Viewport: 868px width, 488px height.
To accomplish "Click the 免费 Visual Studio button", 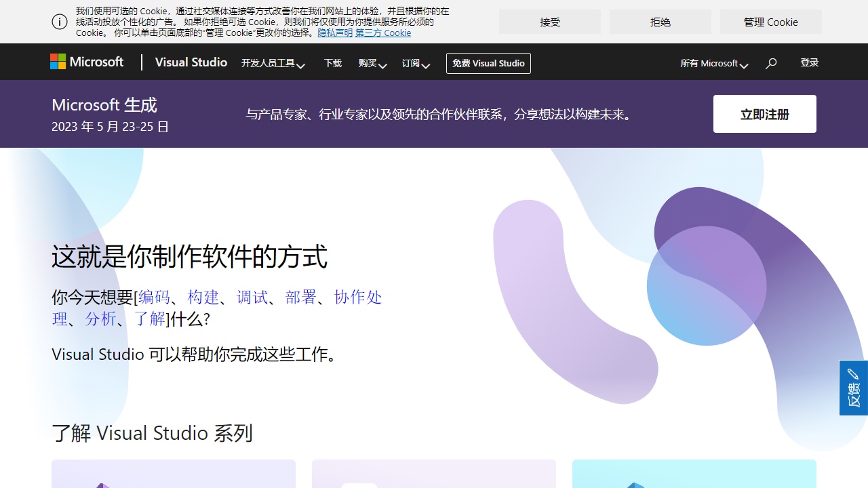I will point(488,63).
